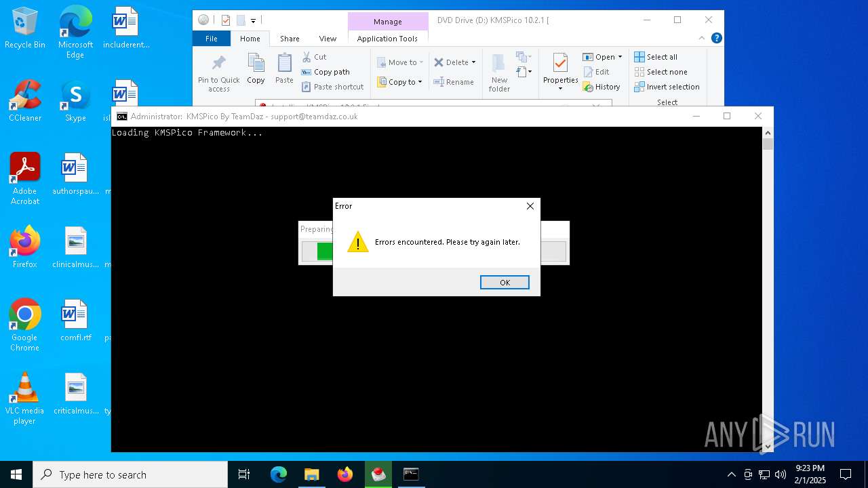
Task: Select the authorspau... Word document
Action: point(75,174)
